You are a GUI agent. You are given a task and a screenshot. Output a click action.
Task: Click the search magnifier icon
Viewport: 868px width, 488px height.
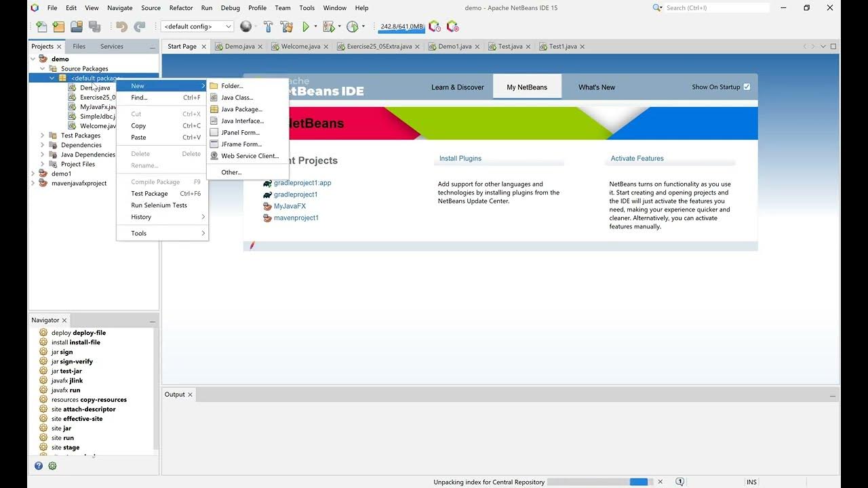pyautogui.click(x=657, y=7)
